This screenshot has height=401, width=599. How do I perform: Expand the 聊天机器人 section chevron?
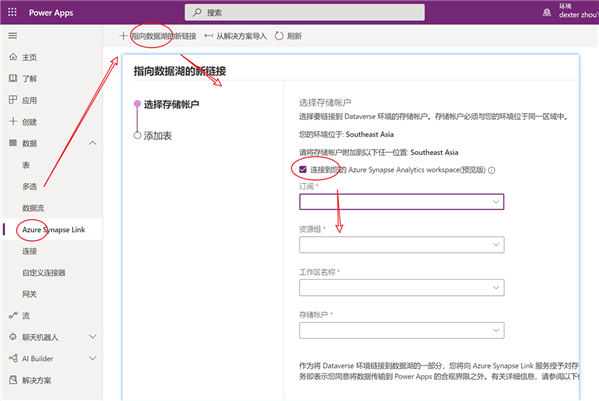[x=92, y=336]
